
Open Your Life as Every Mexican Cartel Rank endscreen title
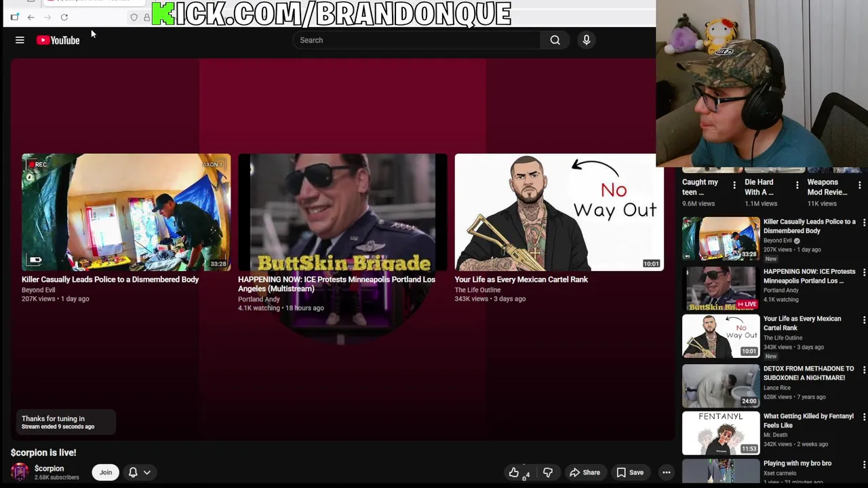[521, 279]
